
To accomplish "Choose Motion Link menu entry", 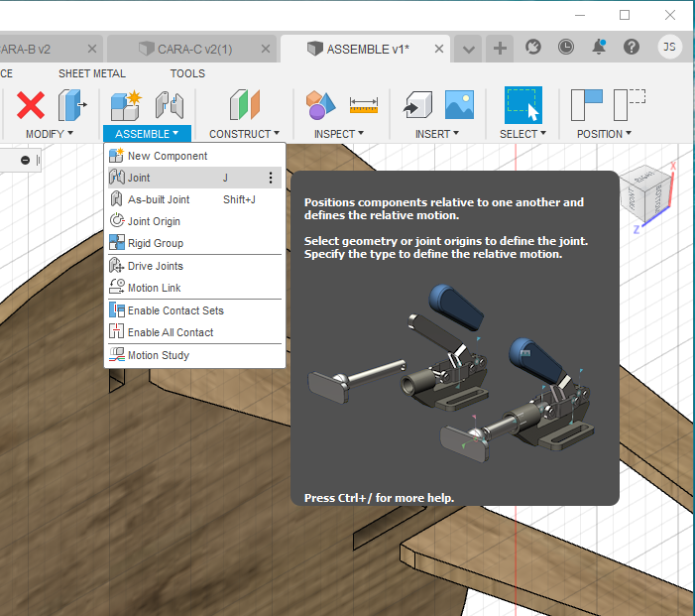I will [x=194, y=288].
